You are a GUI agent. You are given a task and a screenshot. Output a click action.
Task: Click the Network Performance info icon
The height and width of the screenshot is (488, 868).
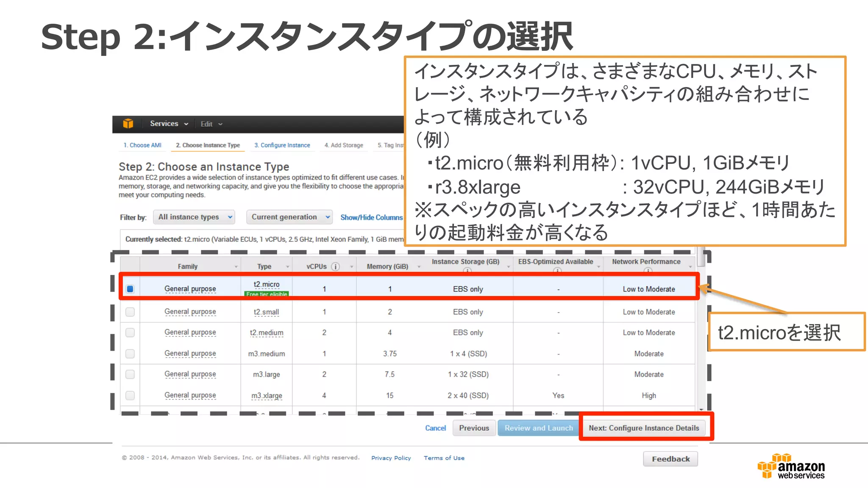[x=647, y=270]
